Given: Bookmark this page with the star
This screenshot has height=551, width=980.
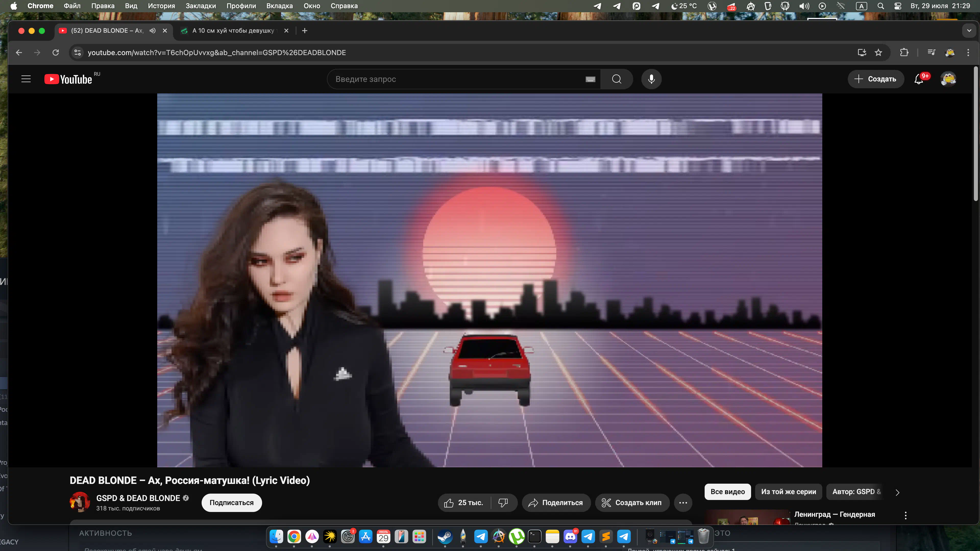Looking at the screenshot, I should pyautogui.click(x=878, y=53).
